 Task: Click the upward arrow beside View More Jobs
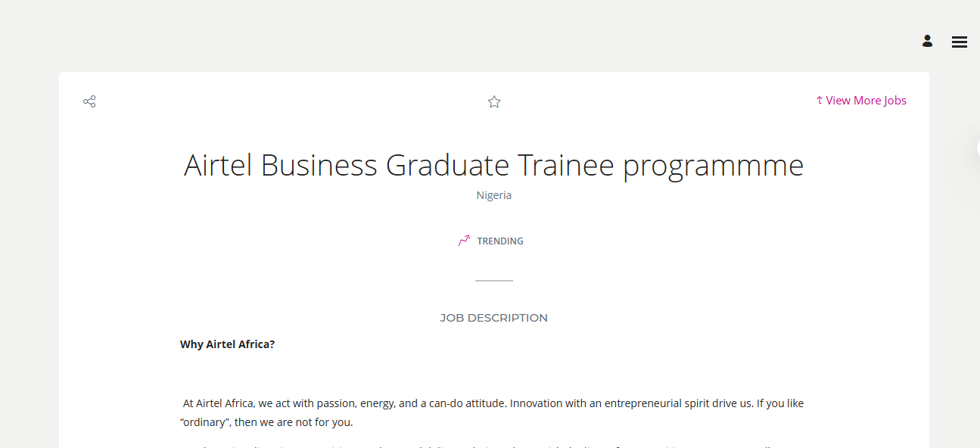[818, 99]
